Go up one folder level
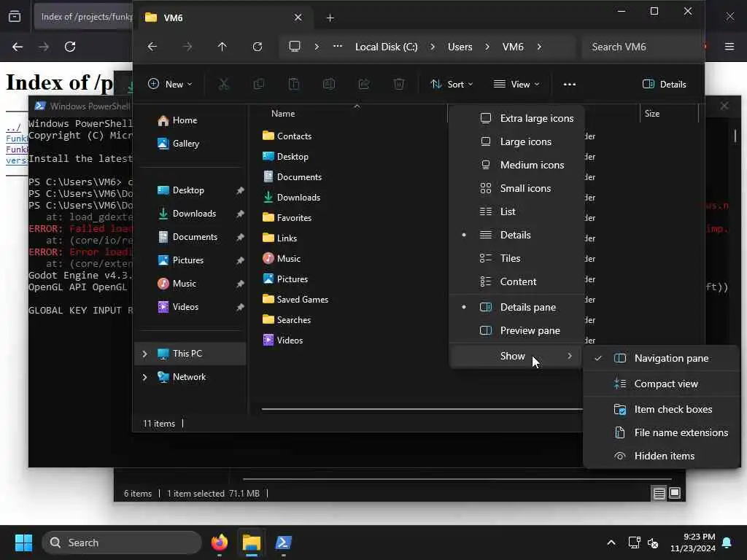This screenshot has width=747, height=560. pos(222,47)
